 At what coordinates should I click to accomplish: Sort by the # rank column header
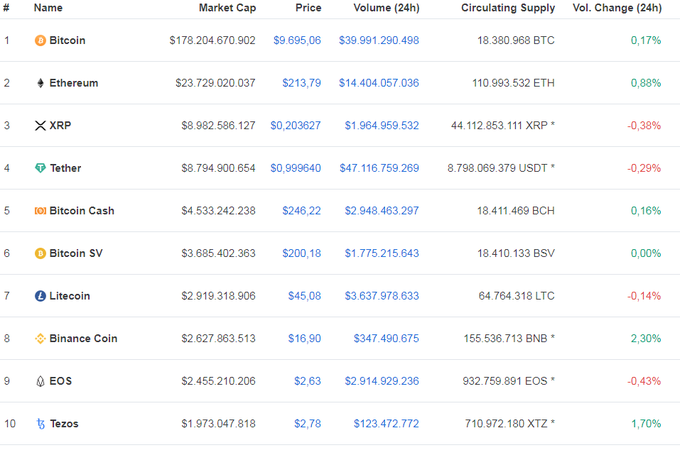pyautogui.click(x=6, y=8)
